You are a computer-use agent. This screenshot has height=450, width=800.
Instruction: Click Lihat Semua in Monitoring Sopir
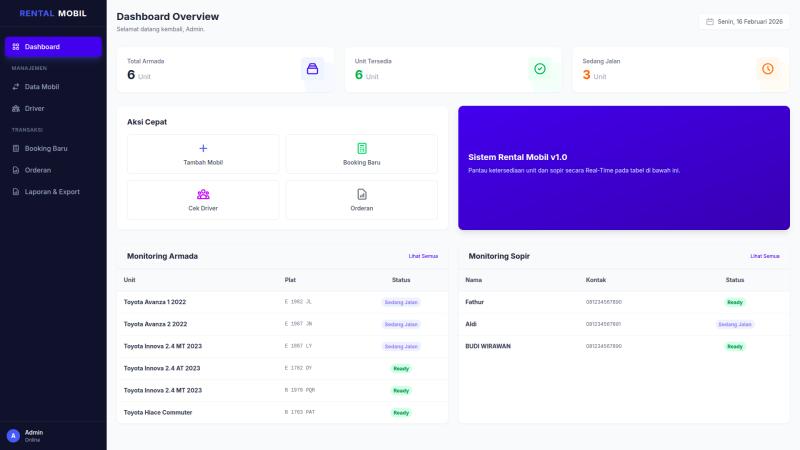765,256
